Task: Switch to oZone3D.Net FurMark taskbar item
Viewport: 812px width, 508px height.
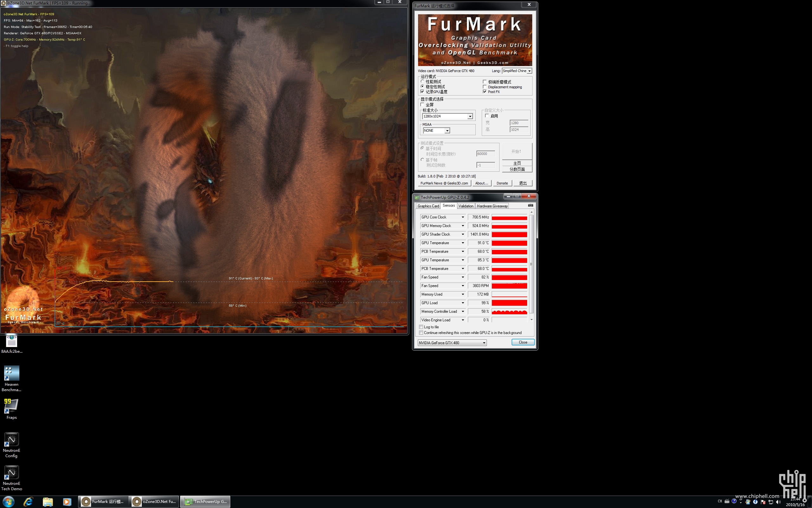Action: (154, 502)
